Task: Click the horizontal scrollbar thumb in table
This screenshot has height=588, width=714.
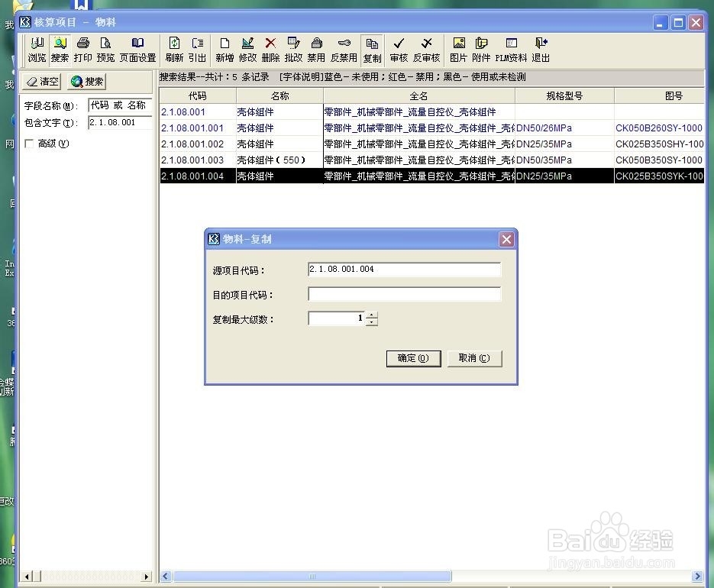Action: tap(312, 576)
